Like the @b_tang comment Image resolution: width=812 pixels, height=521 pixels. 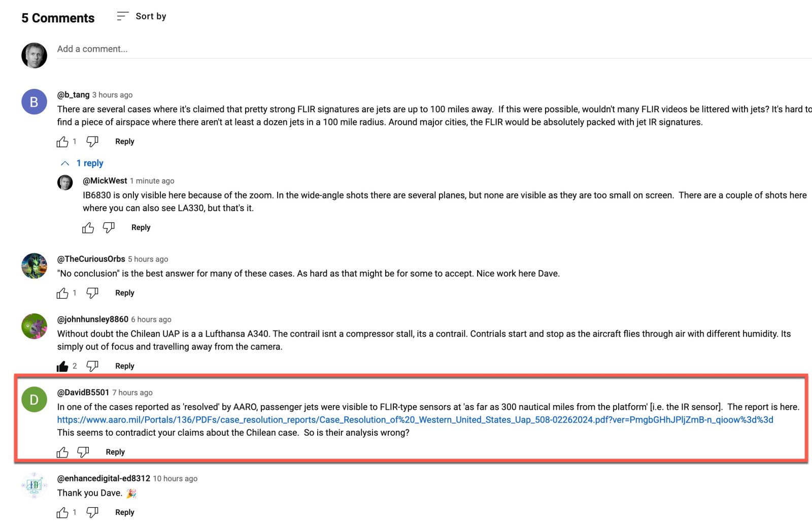62,142
